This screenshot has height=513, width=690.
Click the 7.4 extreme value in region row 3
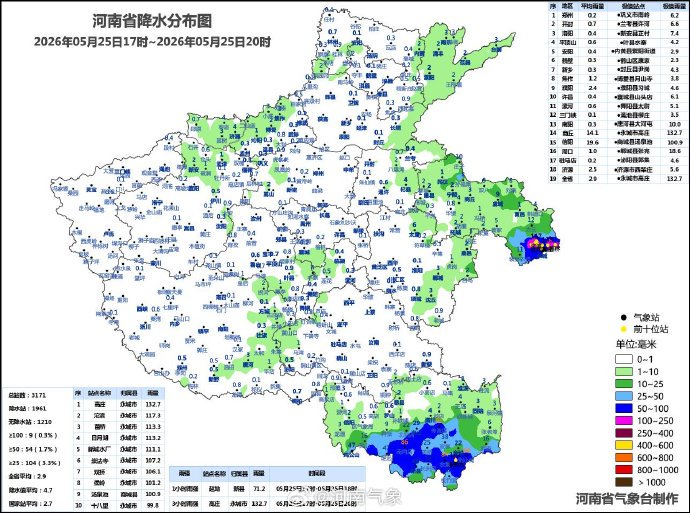675,33
